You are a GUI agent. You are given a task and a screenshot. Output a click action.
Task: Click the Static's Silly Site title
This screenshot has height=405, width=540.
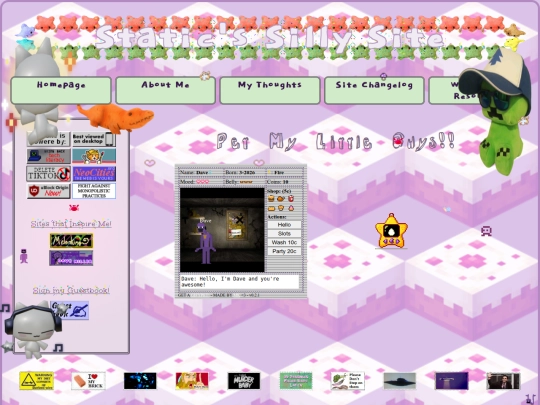click(269, 37)
